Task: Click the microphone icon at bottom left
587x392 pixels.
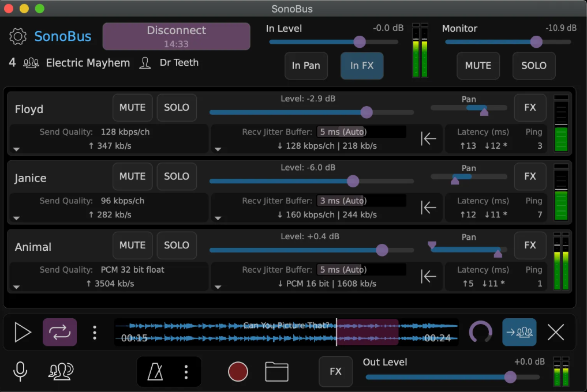Action: [x=20, y=372]
